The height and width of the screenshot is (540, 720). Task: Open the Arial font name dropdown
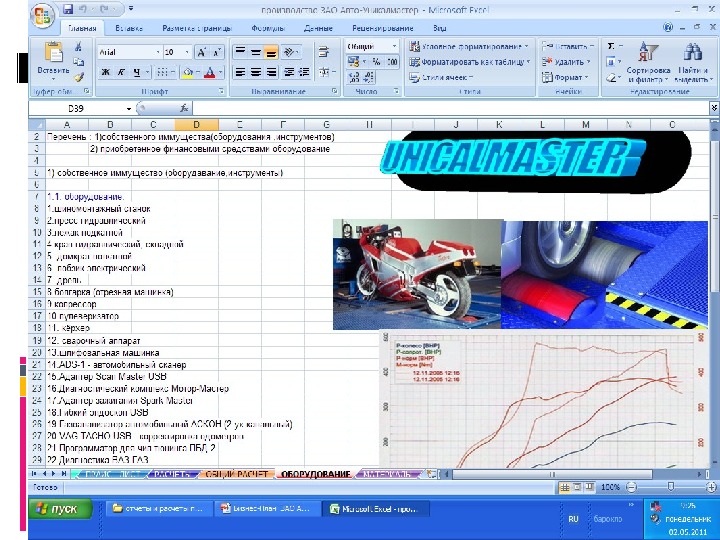(158, 52)
